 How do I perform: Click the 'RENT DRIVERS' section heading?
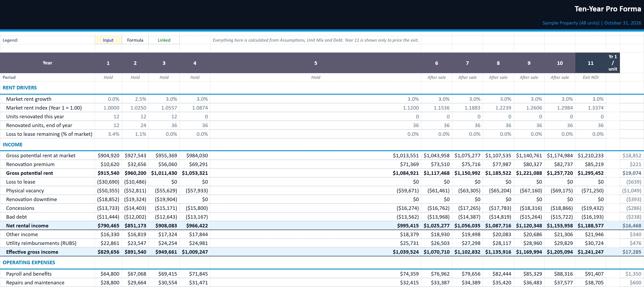point(19,88)
